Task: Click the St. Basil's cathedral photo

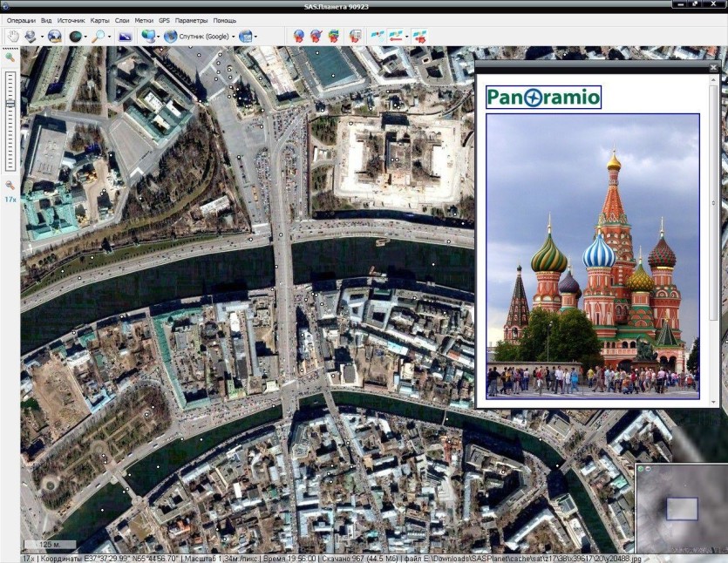Action: coord(593,256)
